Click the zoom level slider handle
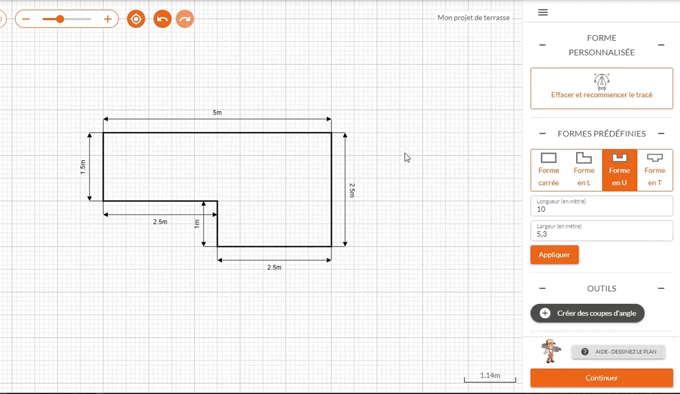This screenshot has height=394, width=680. coord(60,19)
